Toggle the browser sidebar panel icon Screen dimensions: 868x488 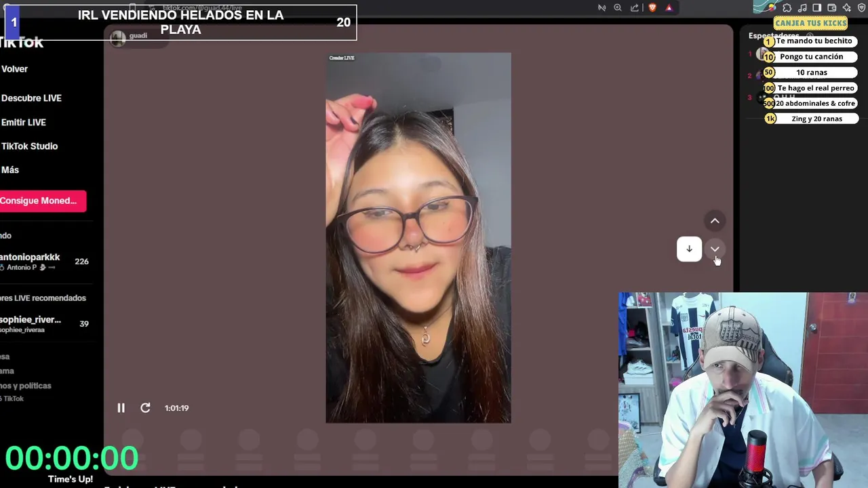tap(817, 8)
